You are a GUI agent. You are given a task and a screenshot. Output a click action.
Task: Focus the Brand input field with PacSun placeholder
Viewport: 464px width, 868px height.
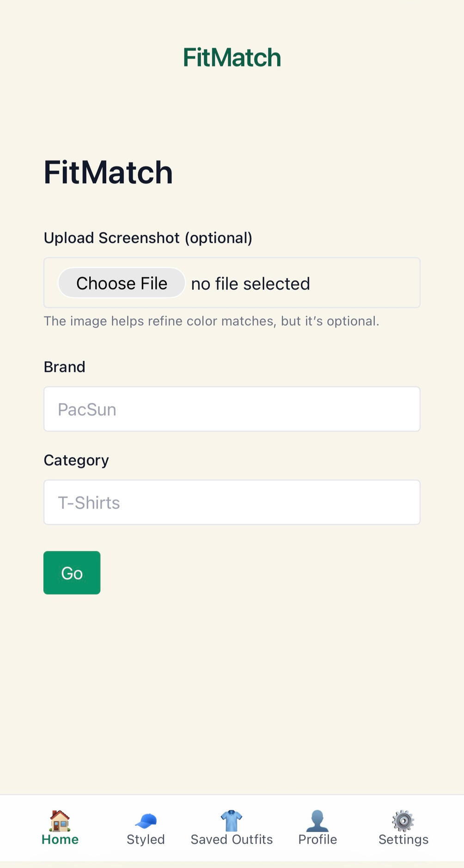point(232,409)
